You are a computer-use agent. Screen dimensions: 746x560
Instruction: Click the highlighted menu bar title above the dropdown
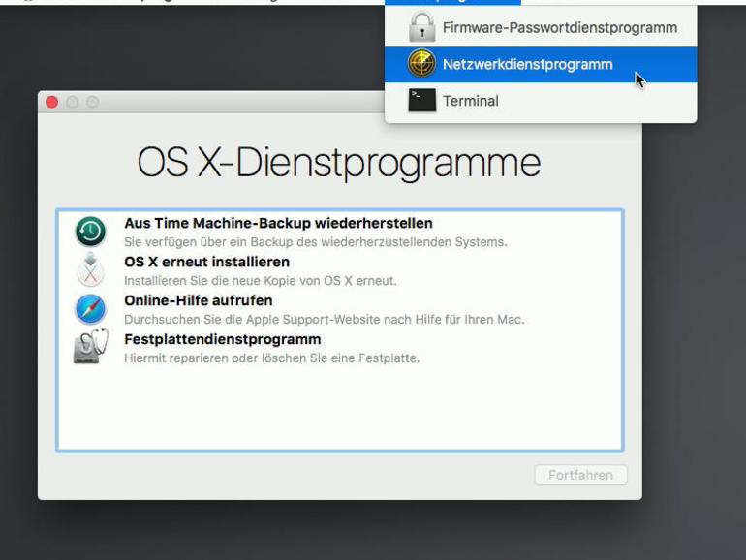click(452, 2)
